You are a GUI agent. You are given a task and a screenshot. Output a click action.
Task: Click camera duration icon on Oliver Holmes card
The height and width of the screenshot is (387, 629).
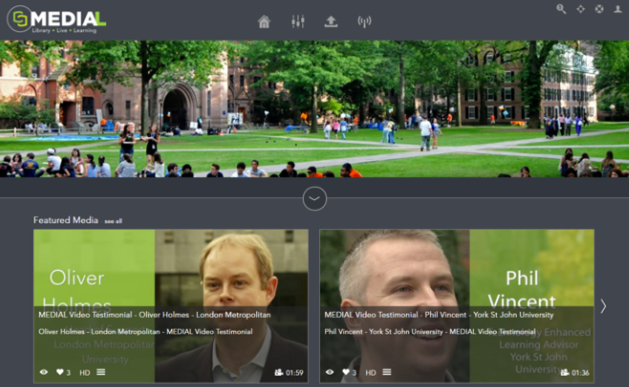point(279,373)
